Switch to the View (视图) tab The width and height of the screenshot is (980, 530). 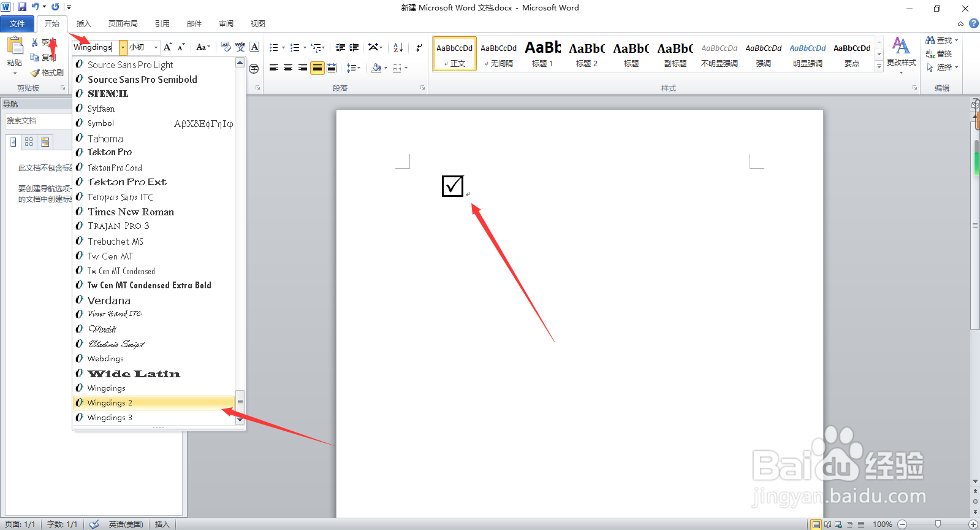coord(258,24)
